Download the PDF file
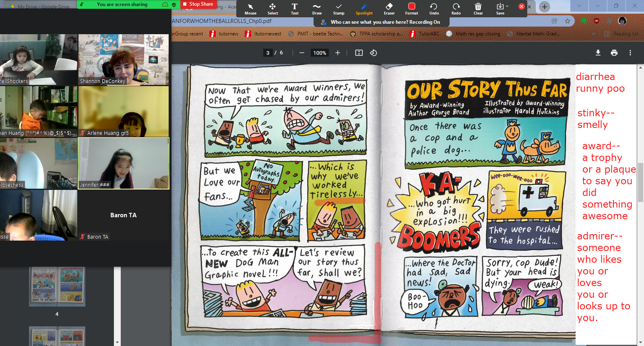Image resolution: width=644 pixels, height=346 pixels. coord(598,53)
